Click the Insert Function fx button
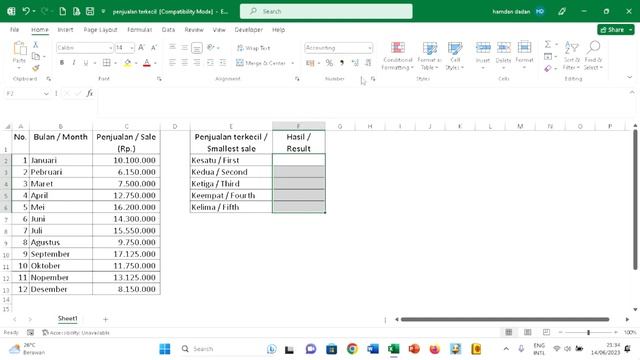The width and height of the screenshot is (640, 360). point(90,93)
